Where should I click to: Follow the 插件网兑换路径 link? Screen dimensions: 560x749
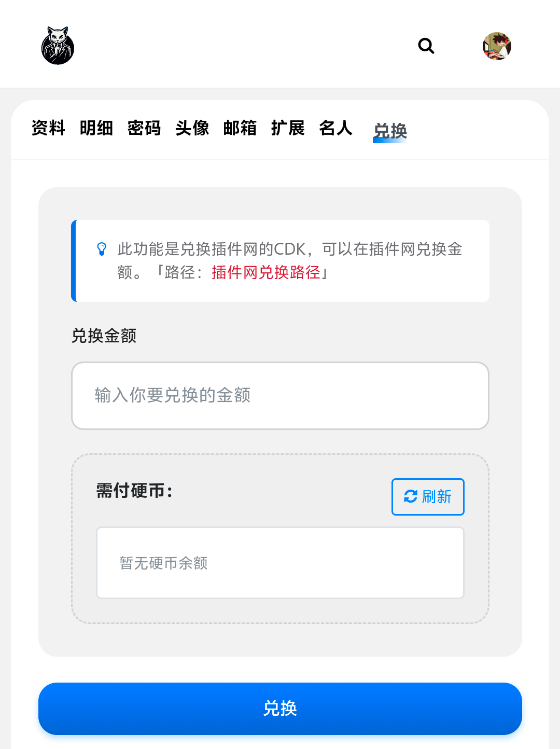click(x=266, y=272)
